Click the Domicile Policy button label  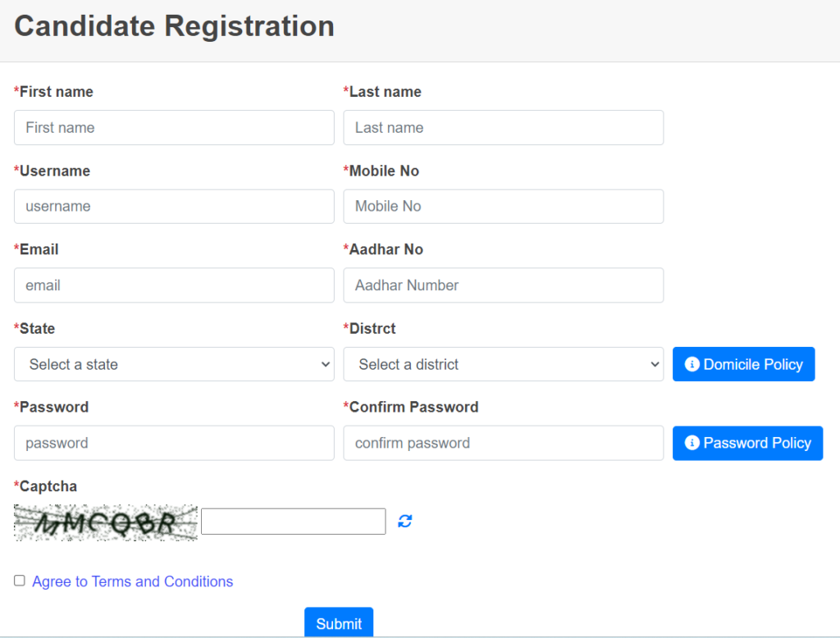click(x=752, y=364)
